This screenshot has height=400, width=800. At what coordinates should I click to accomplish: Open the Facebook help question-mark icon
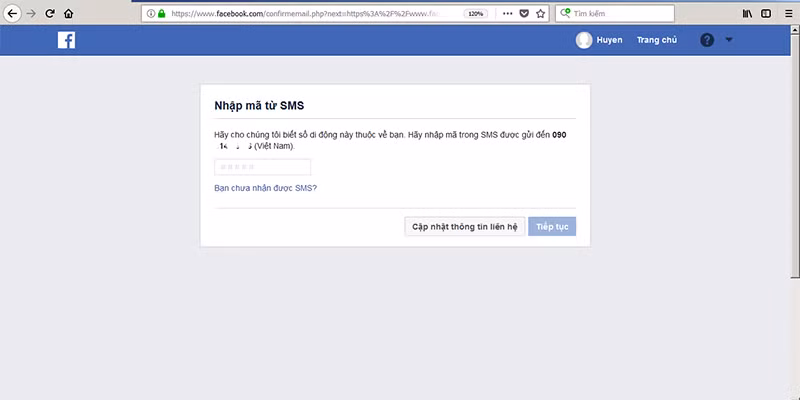(707, 40)
